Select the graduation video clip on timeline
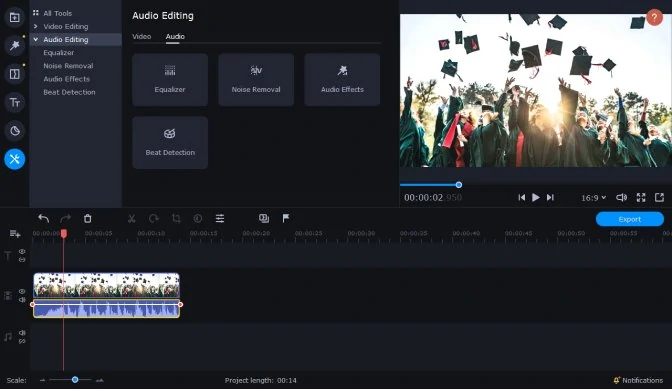Viewport: 672px width, 389px height. [107, 285]
